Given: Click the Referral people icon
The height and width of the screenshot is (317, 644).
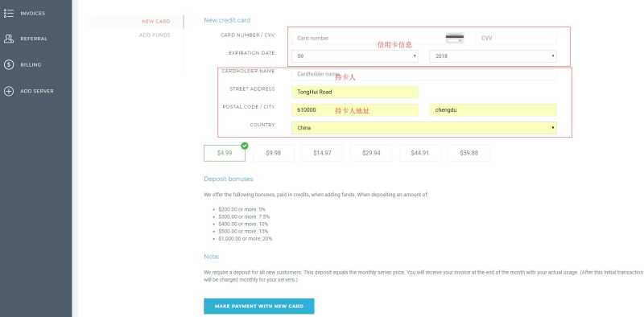Looking at the screenshot, I should (9, 39).
